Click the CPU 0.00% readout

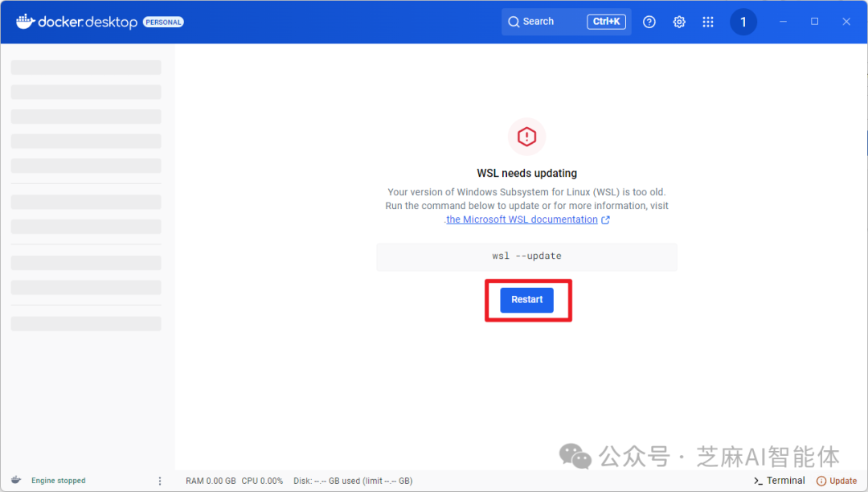coord(262,481)
